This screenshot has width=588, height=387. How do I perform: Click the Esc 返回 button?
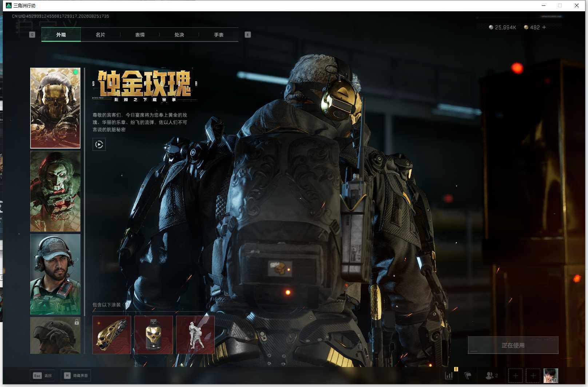click(x=43, y=375)
